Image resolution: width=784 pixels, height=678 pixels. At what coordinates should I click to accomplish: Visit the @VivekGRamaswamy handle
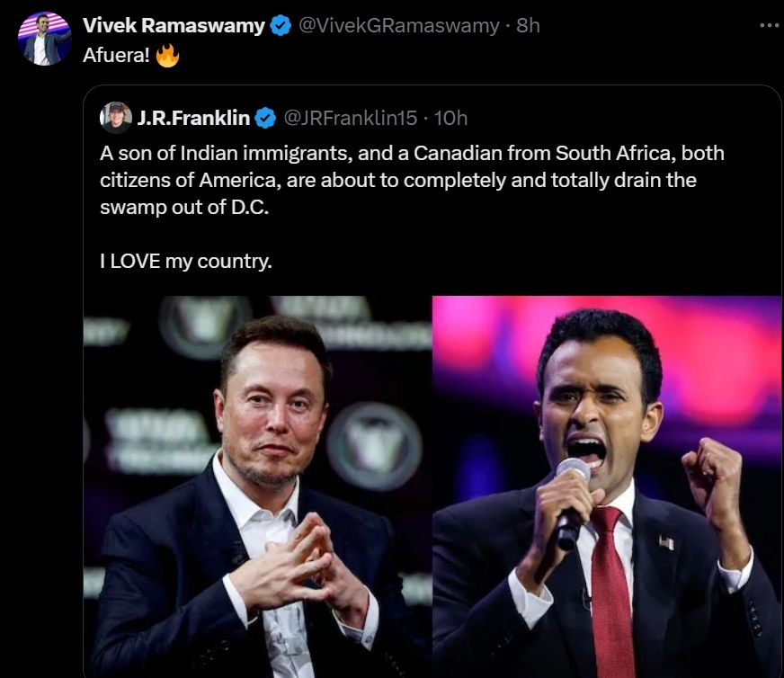tap(397, 26)
